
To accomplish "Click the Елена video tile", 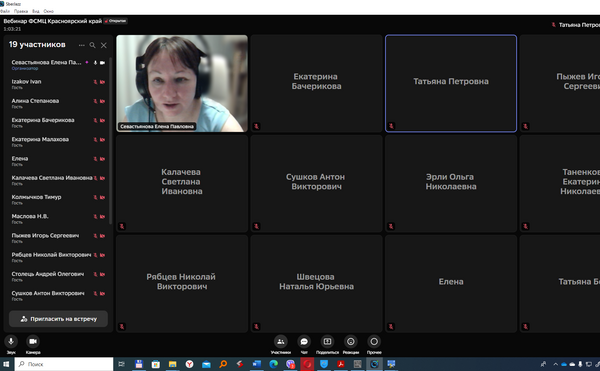I will coord(451,284).
